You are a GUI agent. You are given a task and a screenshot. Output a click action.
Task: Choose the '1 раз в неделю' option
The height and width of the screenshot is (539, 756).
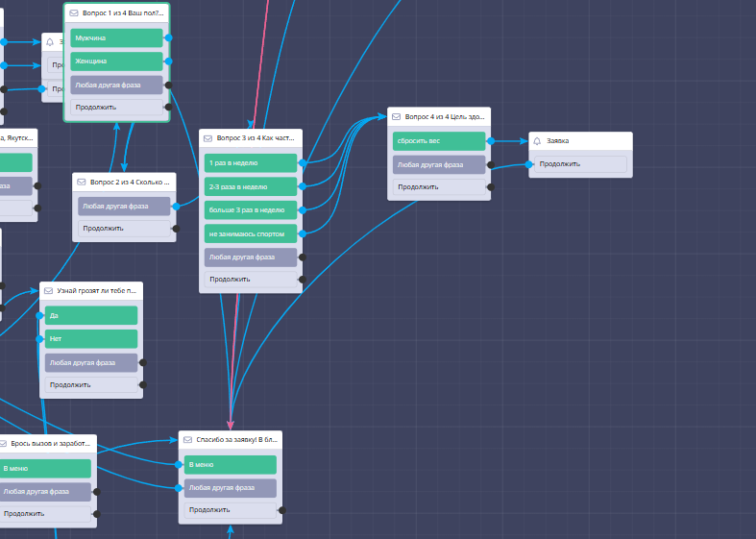(x=250, y=163)
